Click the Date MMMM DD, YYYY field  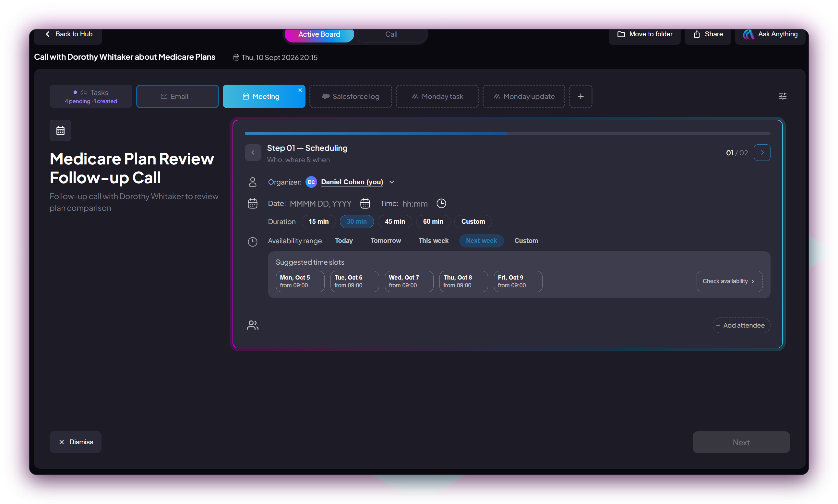click(320, 204)
